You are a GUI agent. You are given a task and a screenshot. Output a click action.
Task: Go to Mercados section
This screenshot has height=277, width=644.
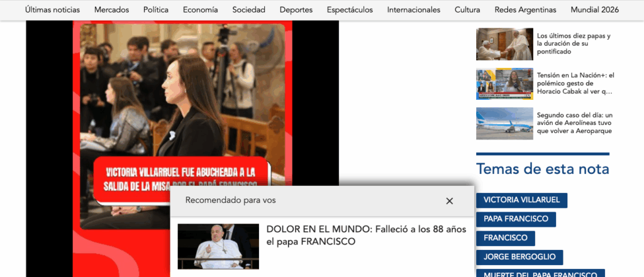(112, 10)
